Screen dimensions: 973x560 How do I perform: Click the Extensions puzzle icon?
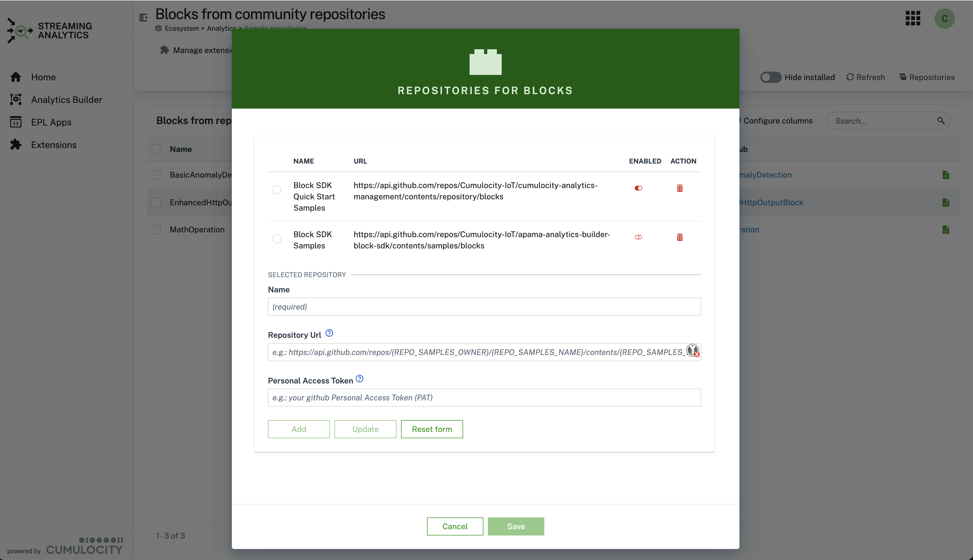click(x=16, y=145)
